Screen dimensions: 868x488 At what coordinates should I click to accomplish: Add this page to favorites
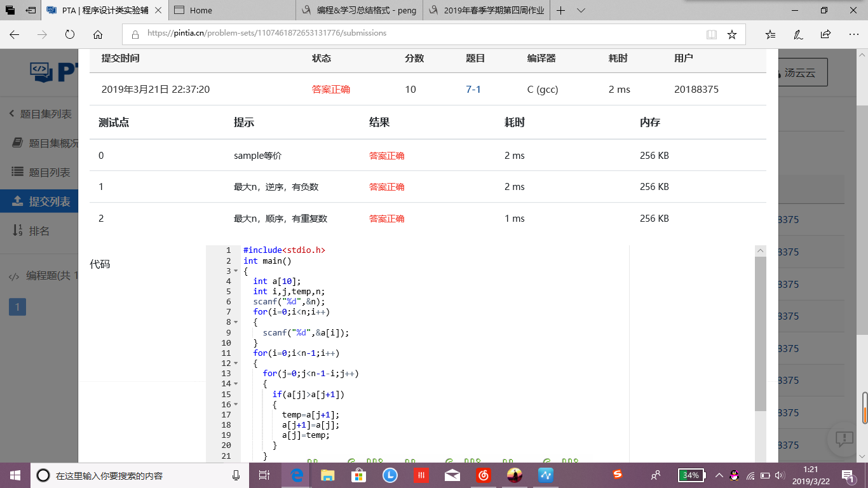point(732,34)
